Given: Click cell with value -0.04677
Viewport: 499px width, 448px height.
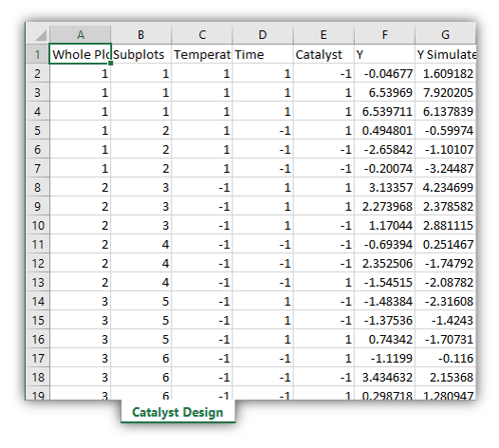Looking at the screenshot, I should click(x=384, y=73).
